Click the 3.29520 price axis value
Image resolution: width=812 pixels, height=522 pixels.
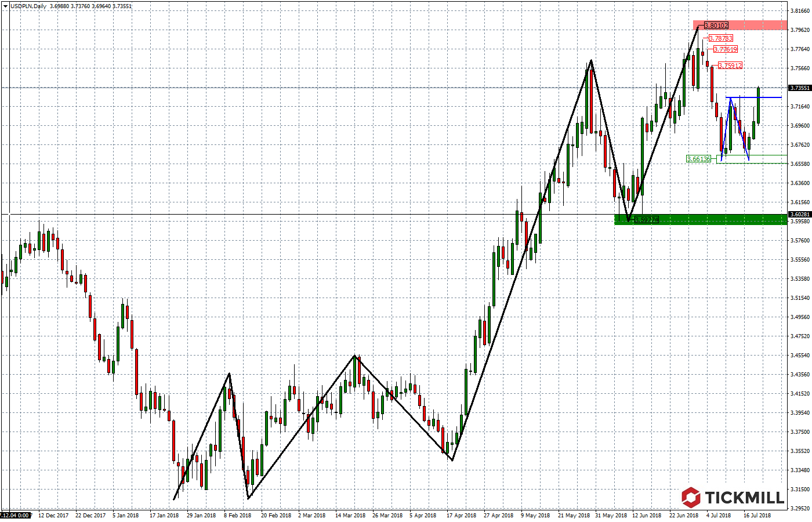pos(800,509)
